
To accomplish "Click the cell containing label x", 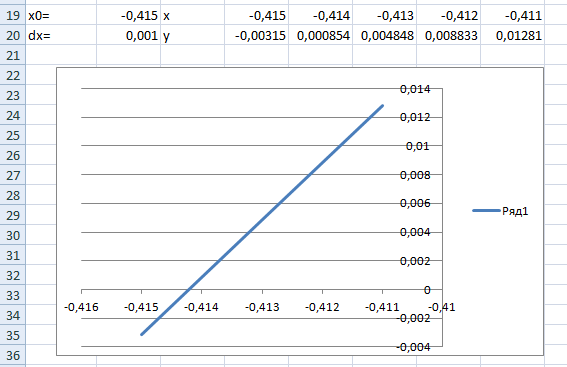I will pos(192,15).
